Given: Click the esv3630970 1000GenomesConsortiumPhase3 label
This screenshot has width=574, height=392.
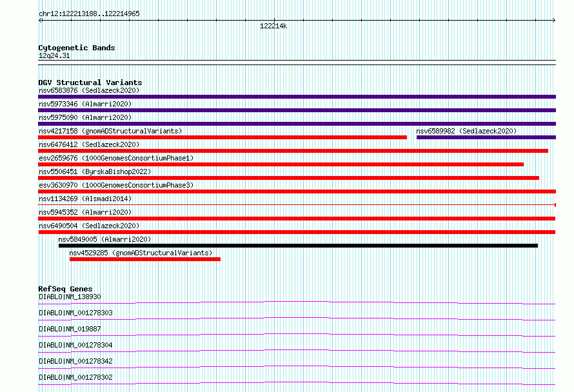Looking at the screenshot, I should 116,185.
